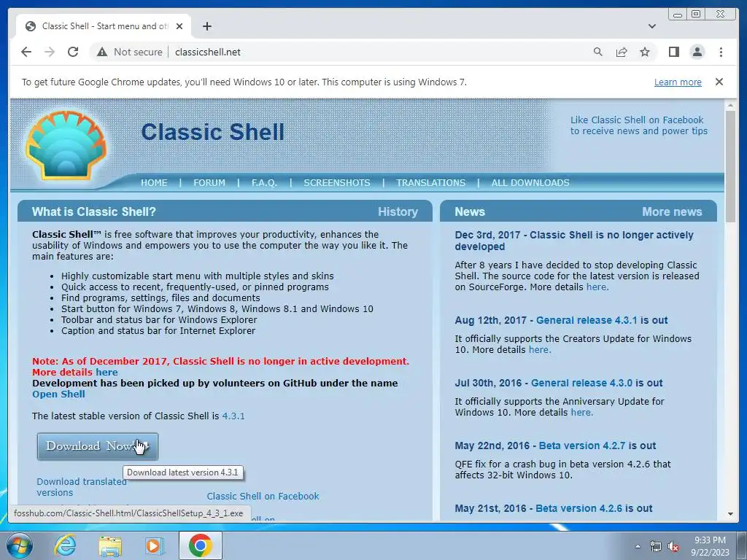
Task: Click the network tray icon
Action: pos(656,546)
